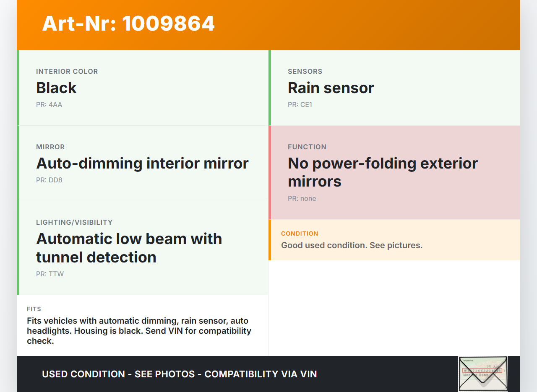Click the footer used condition banner text

click(179, 374)
